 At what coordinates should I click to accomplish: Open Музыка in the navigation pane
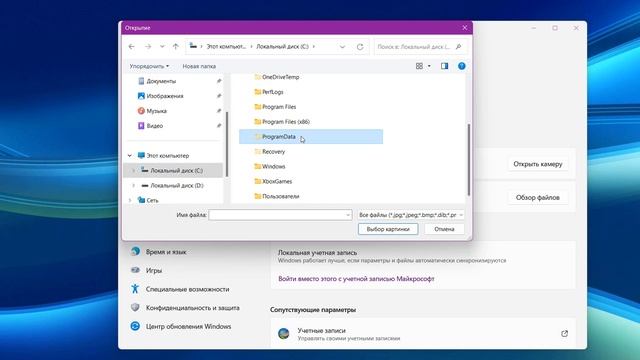point(157,111)
